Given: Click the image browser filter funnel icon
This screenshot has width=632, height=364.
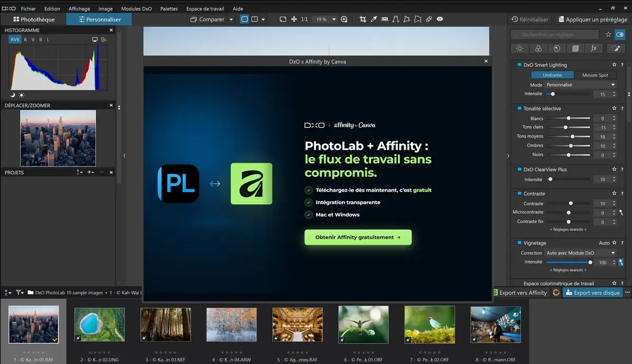Looking at the screenshot, I should pos(19,292).
